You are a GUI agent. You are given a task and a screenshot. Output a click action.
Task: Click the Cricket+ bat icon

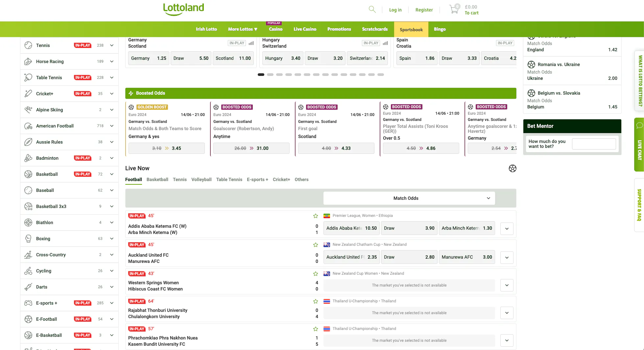click(28, 94)
